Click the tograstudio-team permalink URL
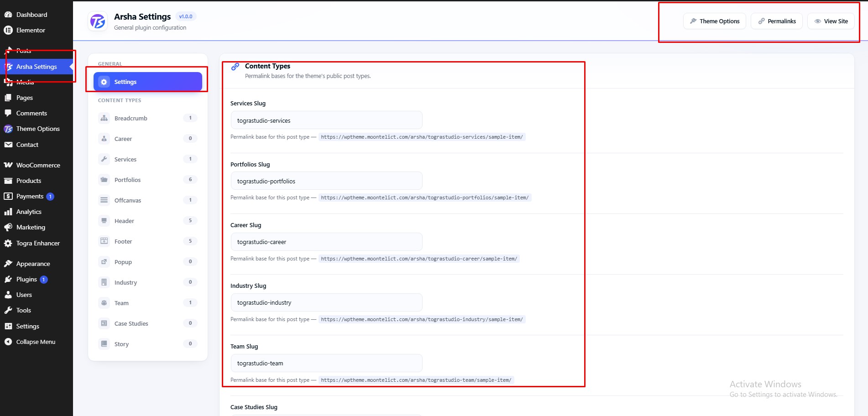Viewport: 868px width, 416px height. pyautogui.click(x=416, y=380)
